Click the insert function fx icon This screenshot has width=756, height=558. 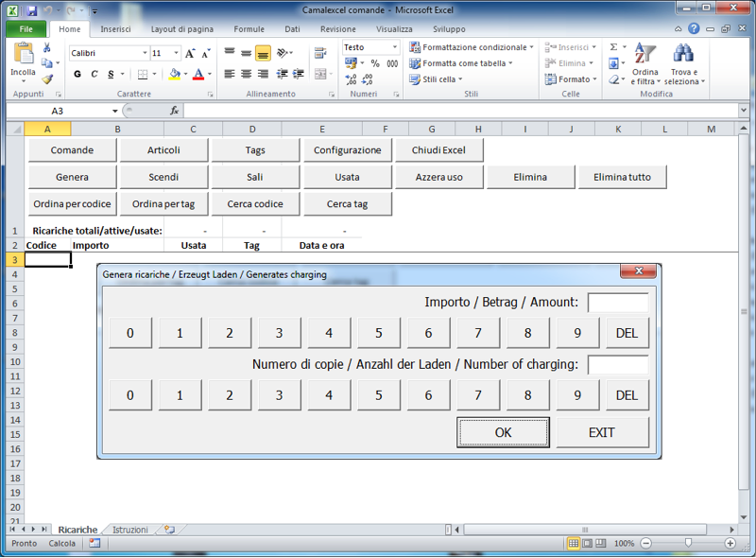point(174,111)
